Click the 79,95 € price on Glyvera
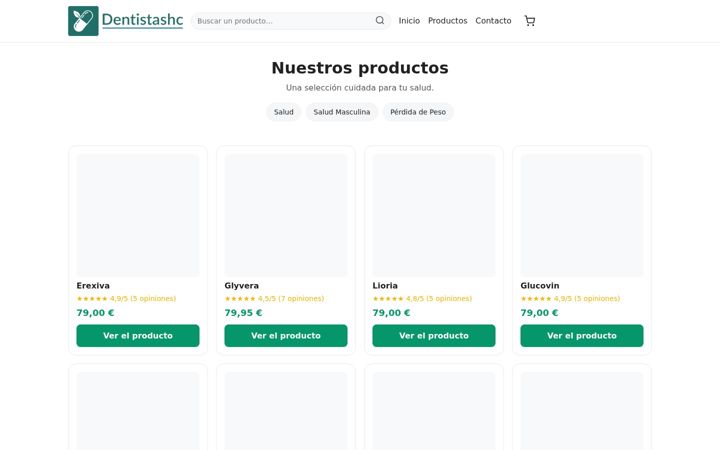720x450 pixels. [243, 313]
